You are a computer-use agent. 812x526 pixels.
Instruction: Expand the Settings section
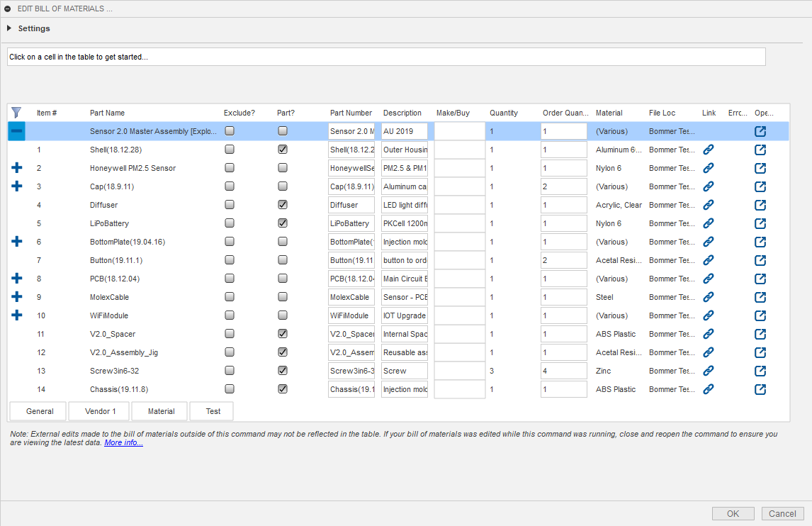[9, 28]
